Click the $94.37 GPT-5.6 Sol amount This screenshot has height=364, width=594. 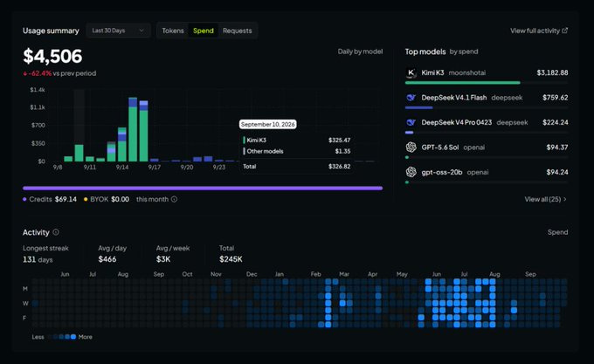tap(557, 148)
